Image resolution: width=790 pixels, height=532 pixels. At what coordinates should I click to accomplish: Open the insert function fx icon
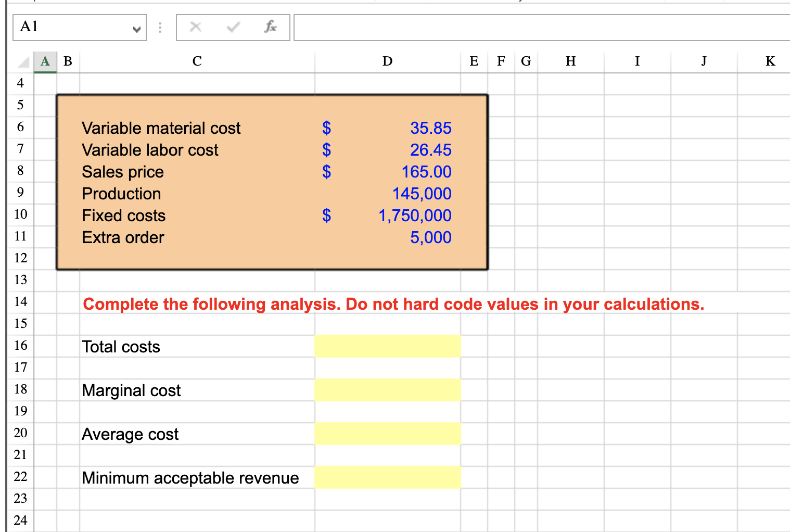tap(271, 27)
